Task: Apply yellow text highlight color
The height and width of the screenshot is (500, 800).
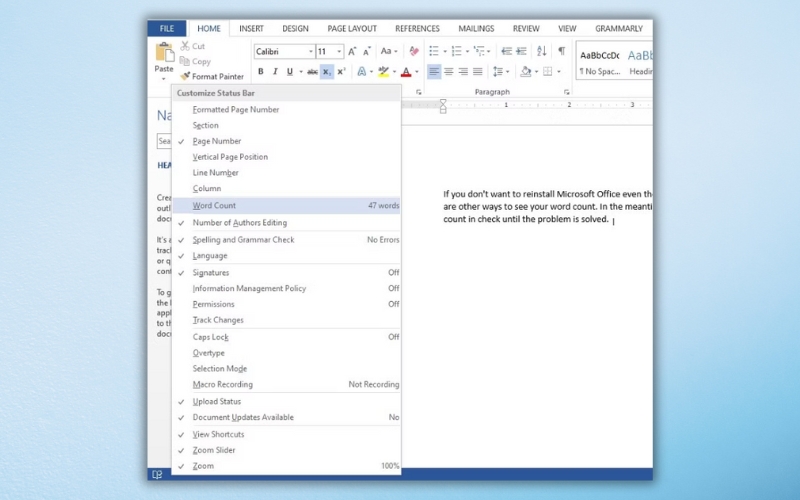Action: click(x=384, y=71)
